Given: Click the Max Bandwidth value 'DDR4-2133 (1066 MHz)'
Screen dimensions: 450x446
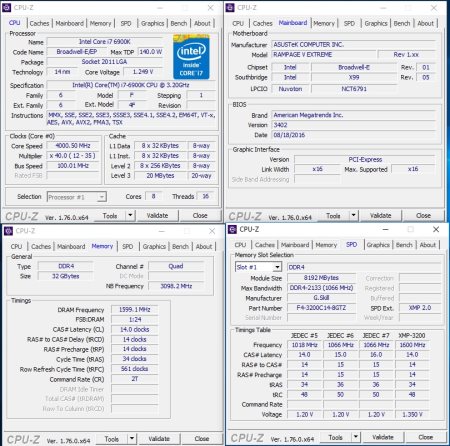Looking at the screenshot, I should 321,288.
